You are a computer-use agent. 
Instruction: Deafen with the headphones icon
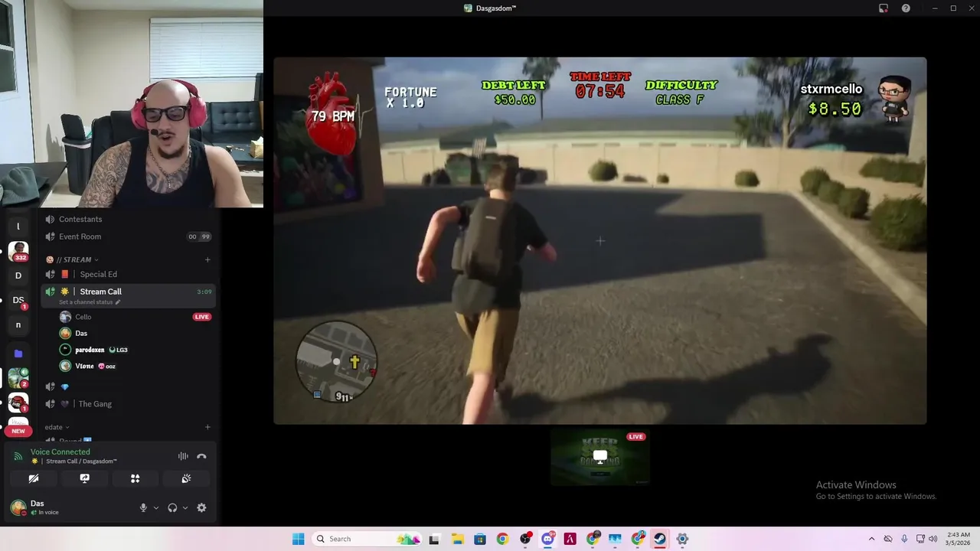pos(172,507)
